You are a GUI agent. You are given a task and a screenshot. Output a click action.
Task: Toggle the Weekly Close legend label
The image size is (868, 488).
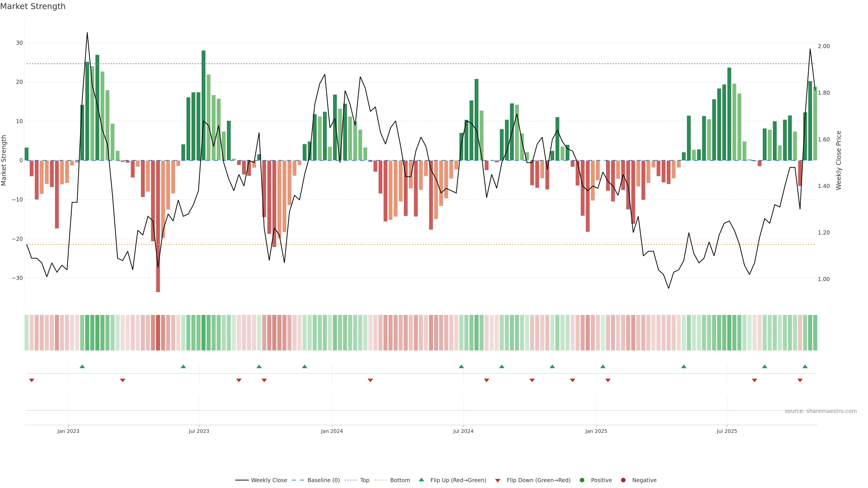click(269, 480)
